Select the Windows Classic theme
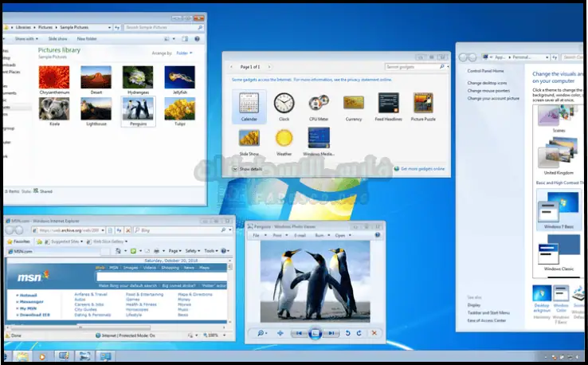588x365 pixels. 558,257
